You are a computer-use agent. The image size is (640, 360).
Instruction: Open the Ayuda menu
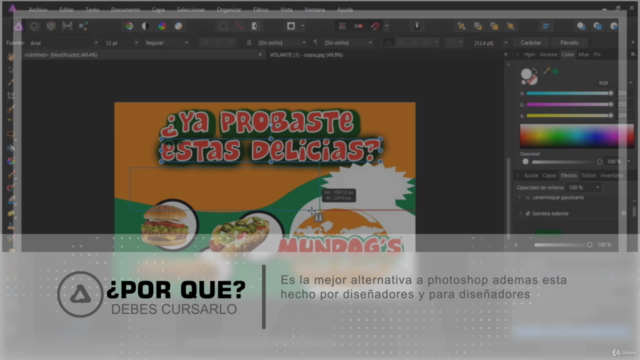345,9
